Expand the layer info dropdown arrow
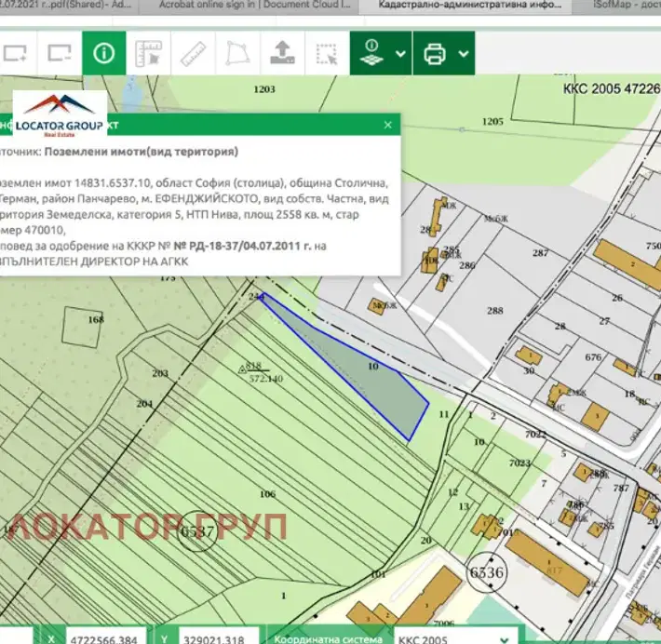Viewport: 661px width, 644px height. [x=401, y=54]
